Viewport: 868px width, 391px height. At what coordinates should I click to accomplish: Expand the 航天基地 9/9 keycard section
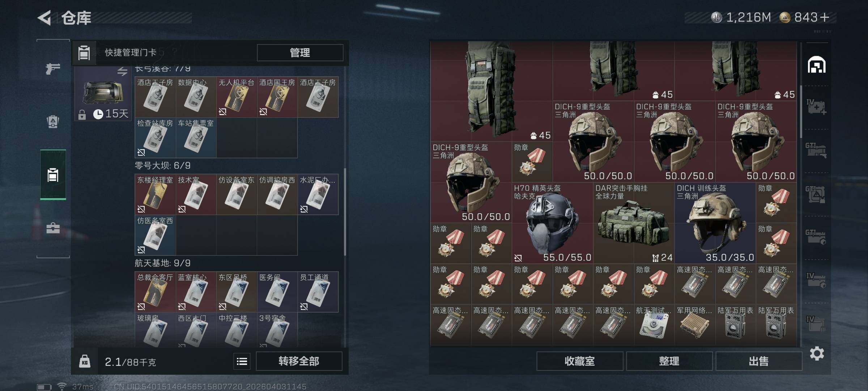(163, 263)
